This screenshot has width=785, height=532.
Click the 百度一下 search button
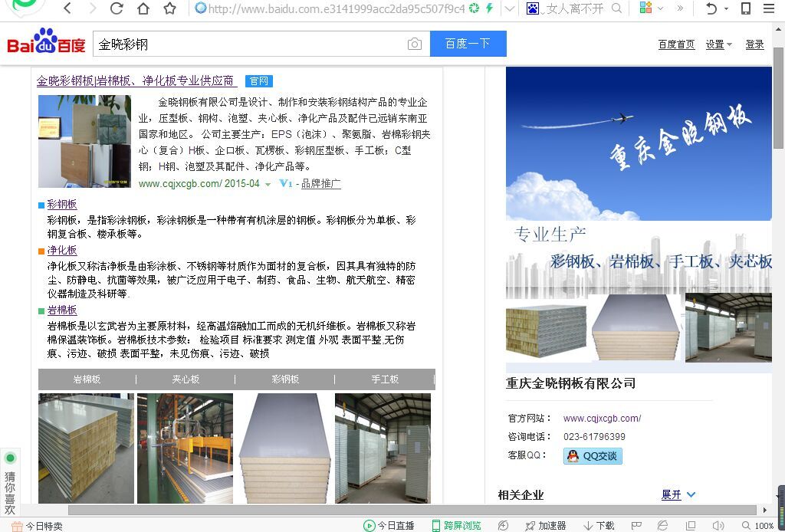(x=468, y=44)
